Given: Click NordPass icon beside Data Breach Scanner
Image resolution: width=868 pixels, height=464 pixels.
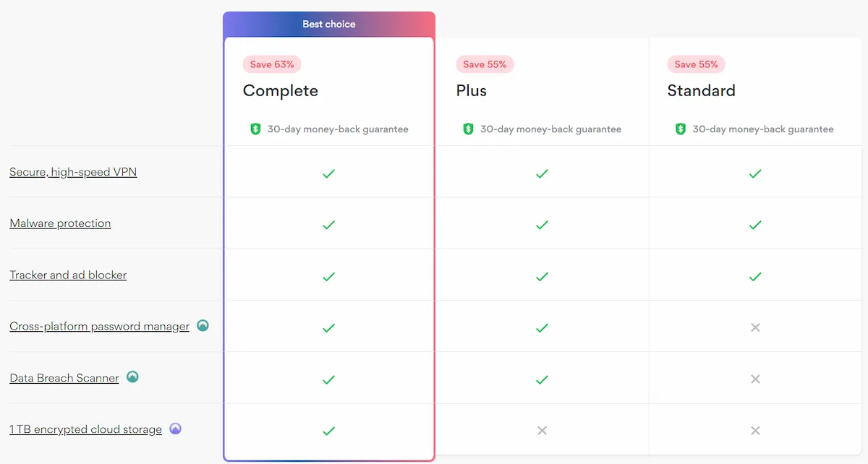Looking at the screenshot, I should [x=132, y=377].
